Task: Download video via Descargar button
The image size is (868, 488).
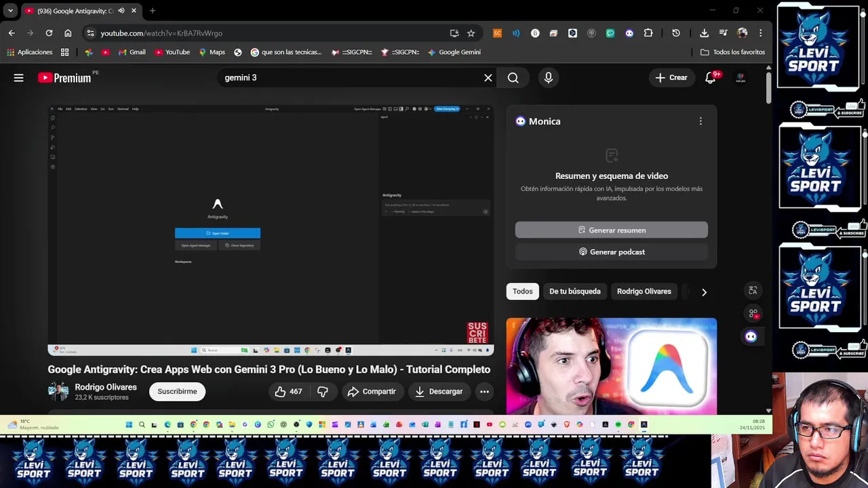Action: [439, 392]
